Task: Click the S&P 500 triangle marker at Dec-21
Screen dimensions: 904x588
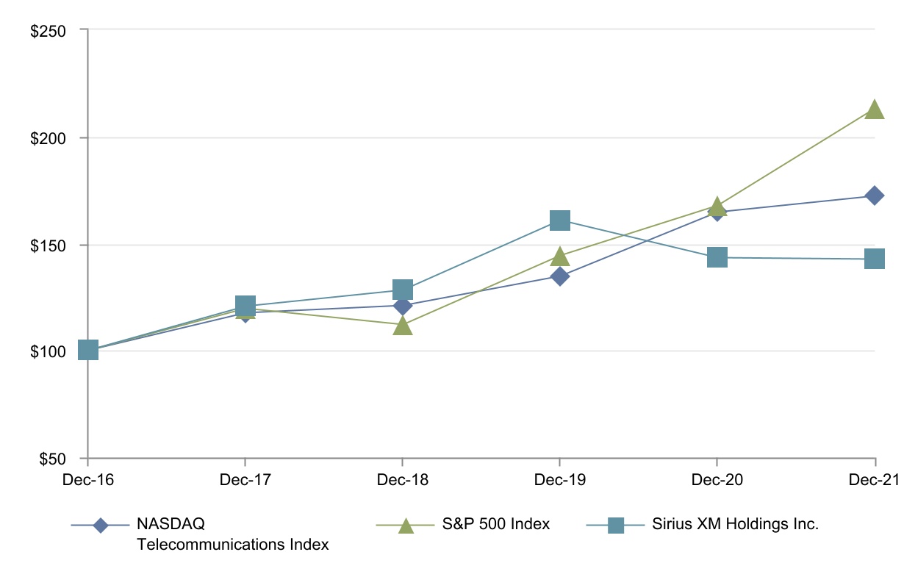Action: (x=874, y=110)
